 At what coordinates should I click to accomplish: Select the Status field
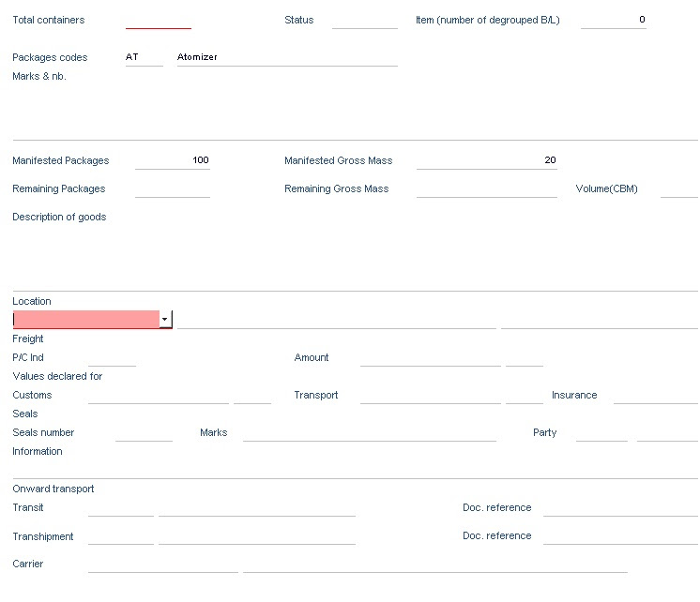point(364,20)
